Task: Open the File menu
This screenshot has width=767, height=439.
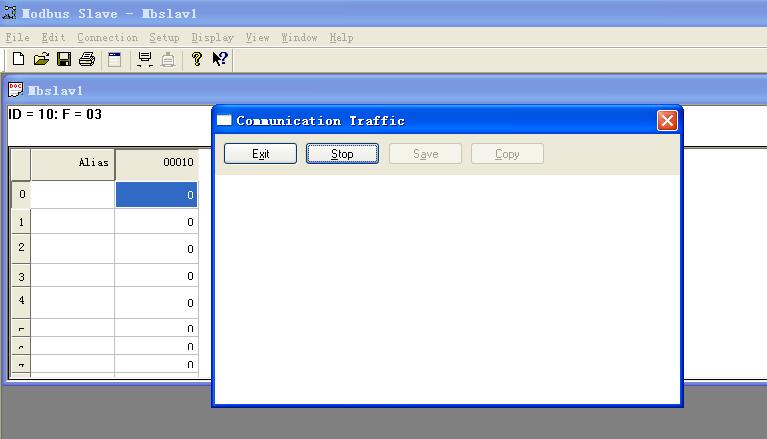Action: click(18, 38)
